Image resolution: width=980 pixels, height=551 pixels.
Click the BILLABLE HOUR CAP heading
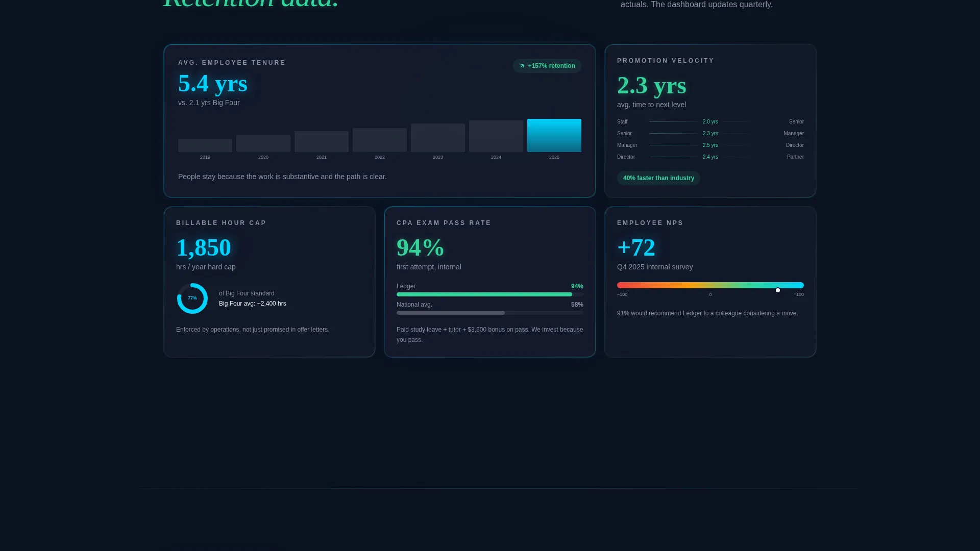pyautogui.click(x=221, y=223)
